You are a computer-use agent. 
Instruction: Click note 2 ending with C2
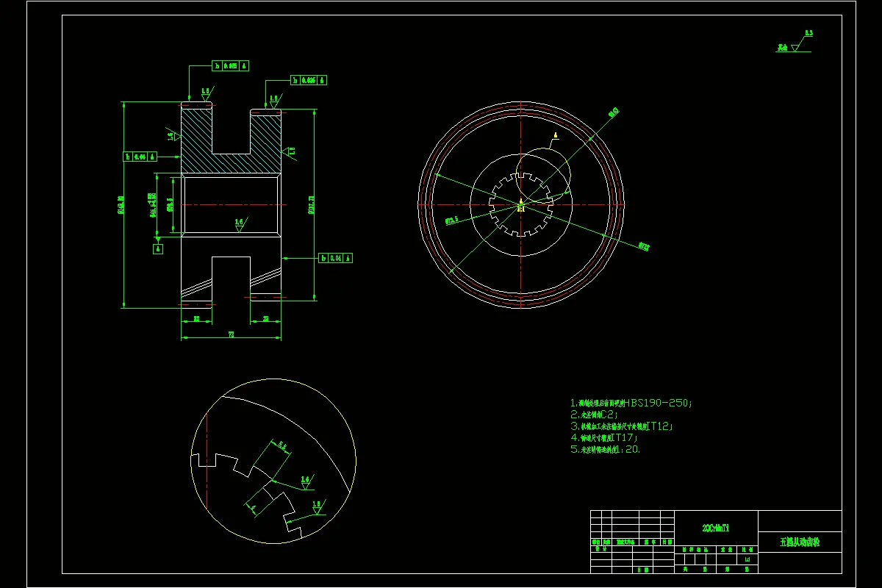click(x=595, y=415)
